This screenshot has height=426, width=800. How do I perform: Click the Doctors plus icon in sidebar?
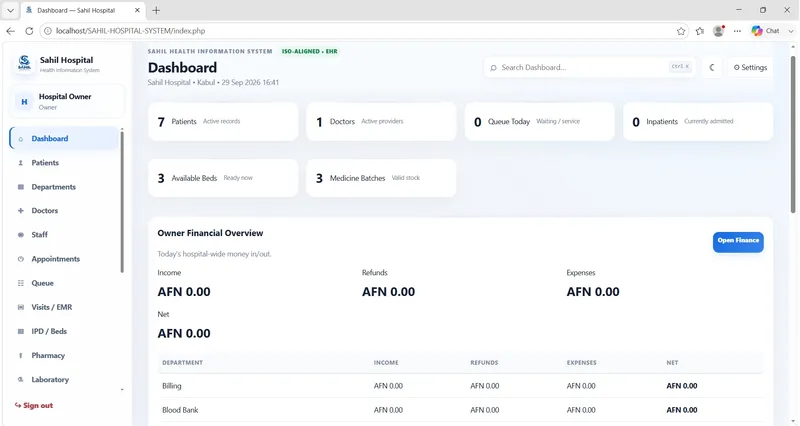pos(21,211)
